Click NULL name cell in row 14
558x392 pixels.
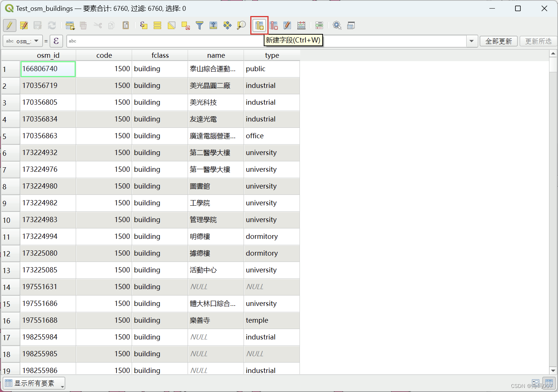pyautogui.click(x=216, y=287)
